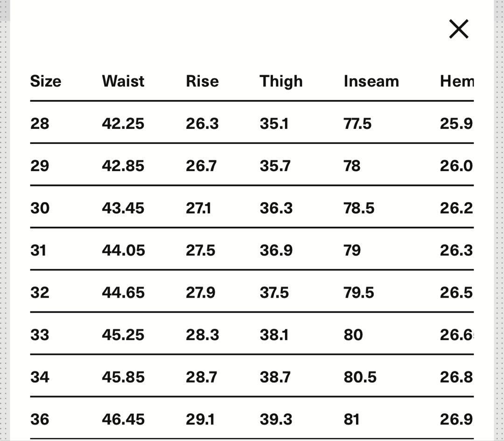Click thigh measurement 38.7

275,377
